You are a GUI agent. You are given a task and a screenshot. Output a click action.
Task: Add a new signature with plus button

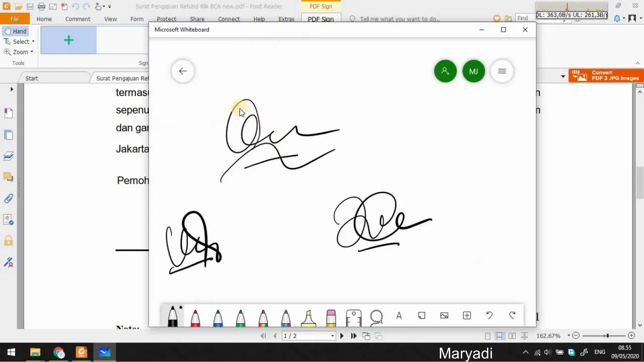68,40
